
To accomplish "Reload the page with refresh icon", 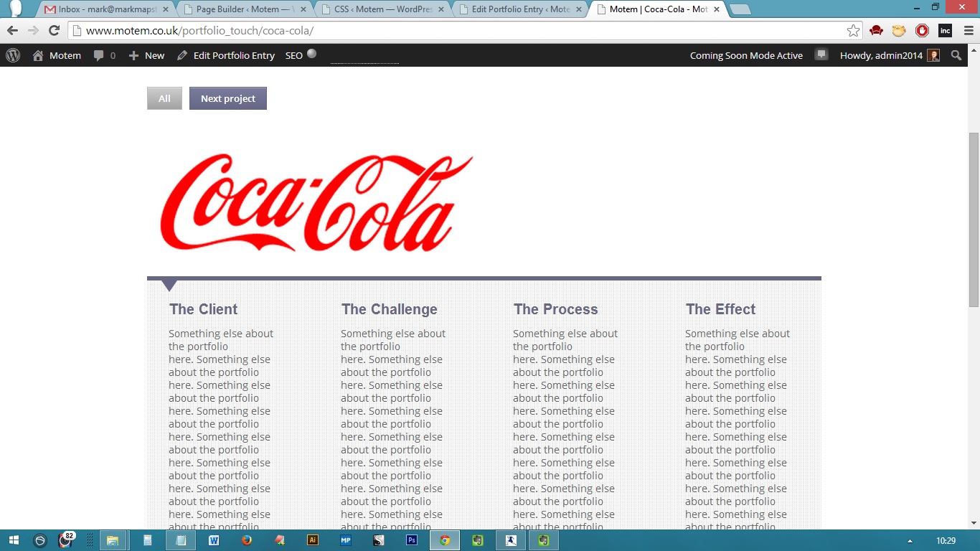I will tap(54, 30).
